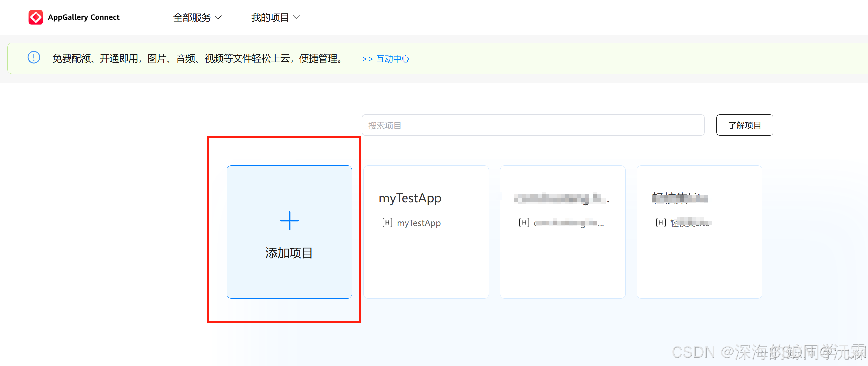The image size is (868, 366).
Task: Open the third blurred project card
Action: pyautogui.click(x=562, y=256)
